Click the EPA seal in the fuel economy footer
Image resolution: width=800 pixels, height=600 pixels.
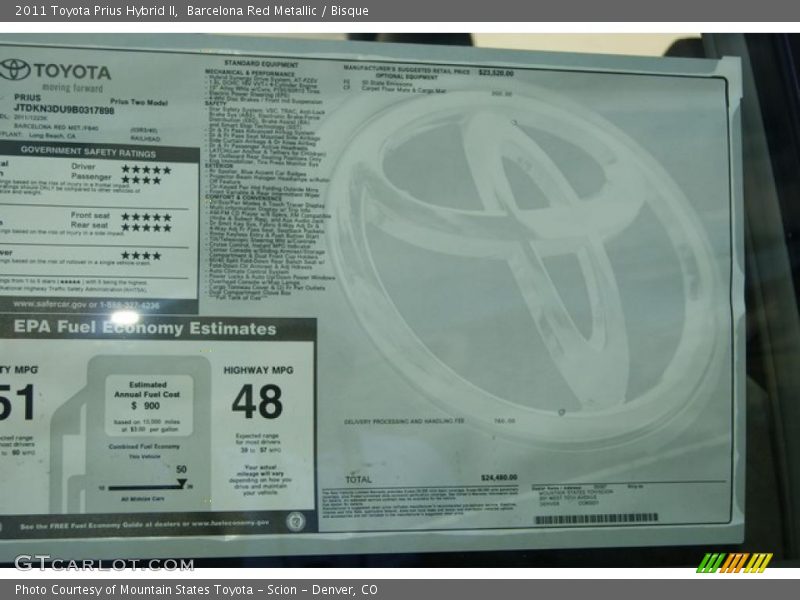point(295,521)
